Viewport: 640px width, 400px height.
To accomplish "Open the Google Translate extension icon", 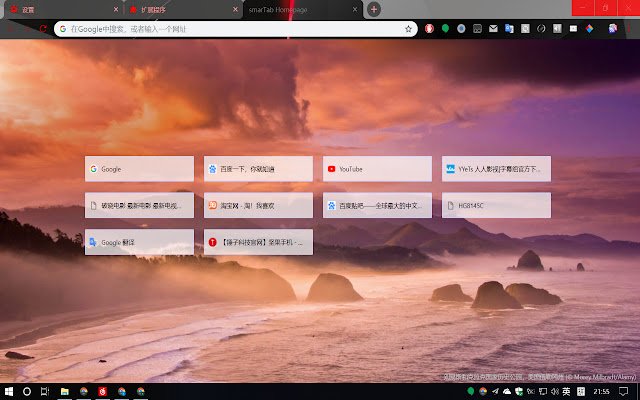I will (509, 28).
